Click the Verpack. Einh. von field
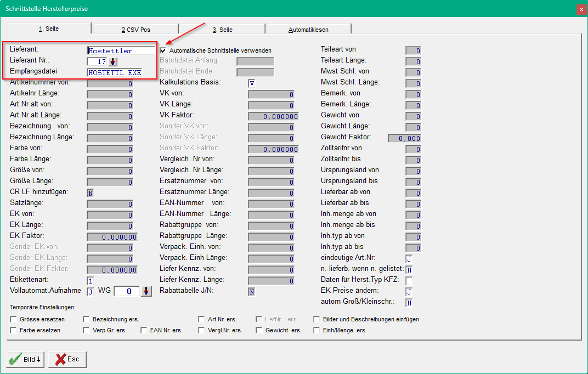The width and height of the screenshot is (588, 374). point(271,248)
